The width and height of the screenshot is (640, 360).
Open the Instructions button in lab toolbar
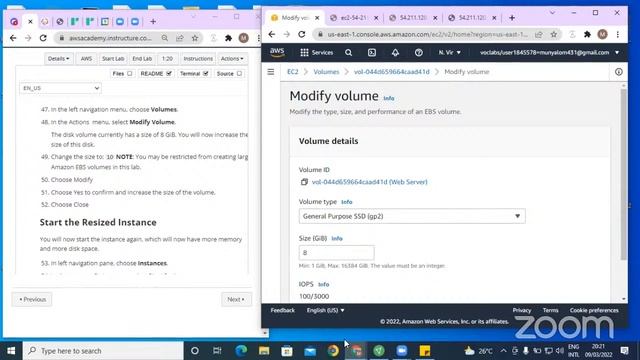[198, 59]
